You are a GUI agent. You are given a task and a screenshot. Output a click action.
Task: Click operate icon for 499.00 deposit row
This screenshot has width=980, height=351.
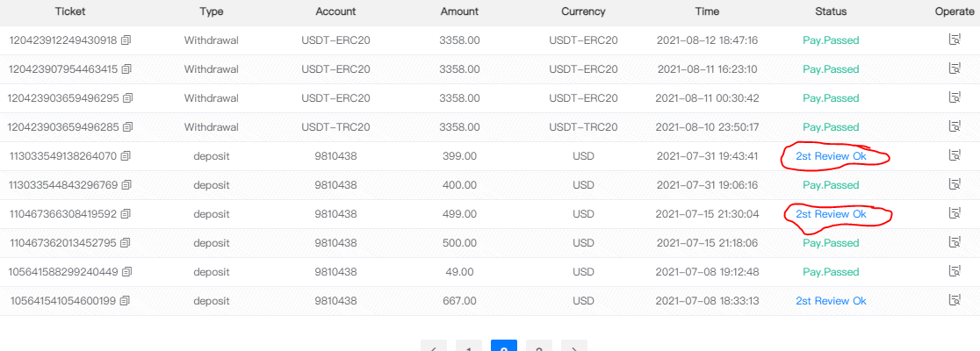tap(955, 214)
